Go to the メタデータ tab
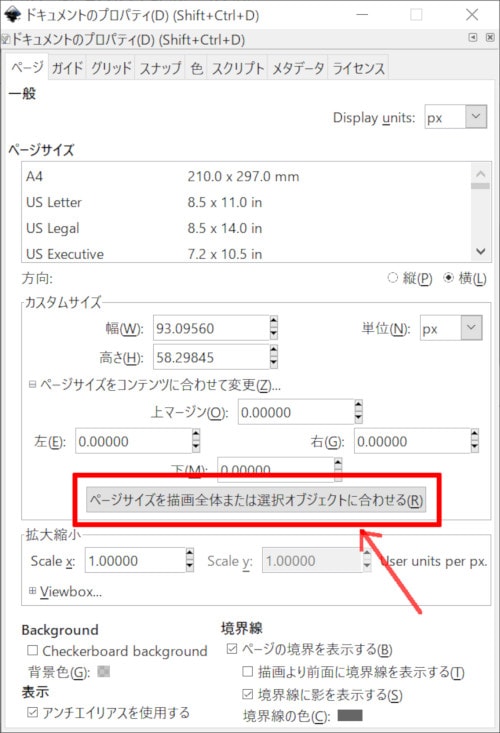500x733 pixels. pos(298,68)
